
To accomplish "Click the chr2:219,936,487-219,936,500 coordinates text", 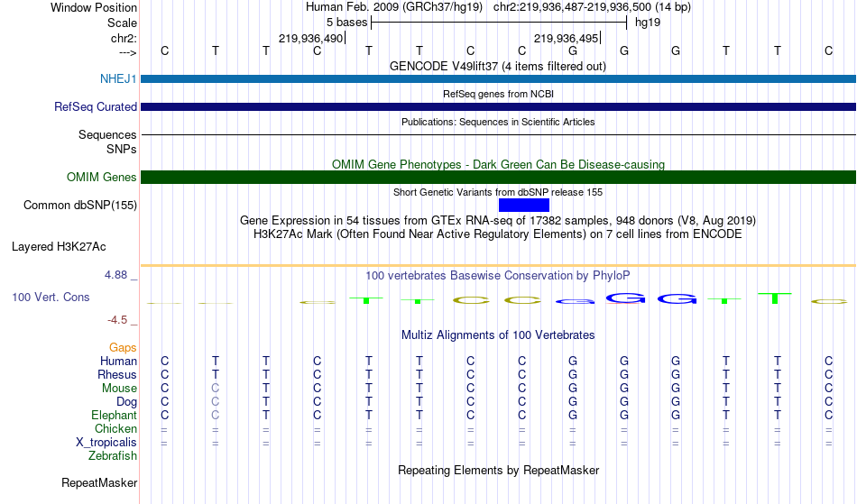I will pos(592,7).
